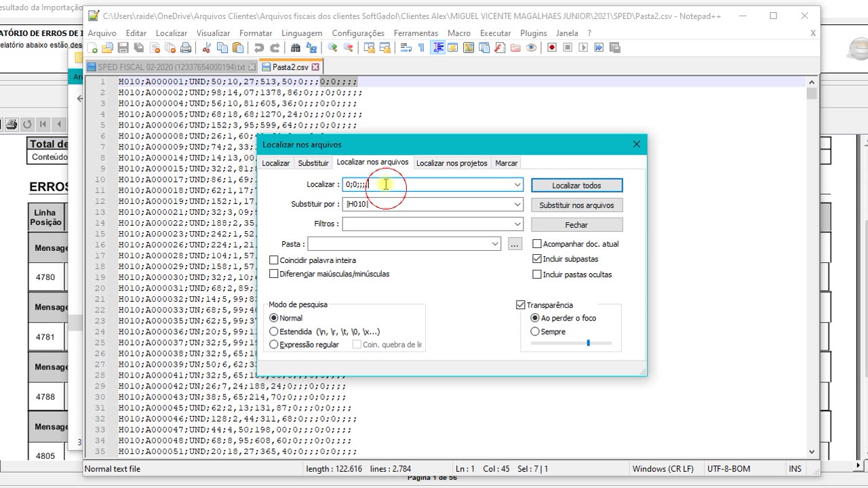Toggle the Indent Guide toolbar icon
The width and height of the screenshot is (868, 488).
point(437,47)
